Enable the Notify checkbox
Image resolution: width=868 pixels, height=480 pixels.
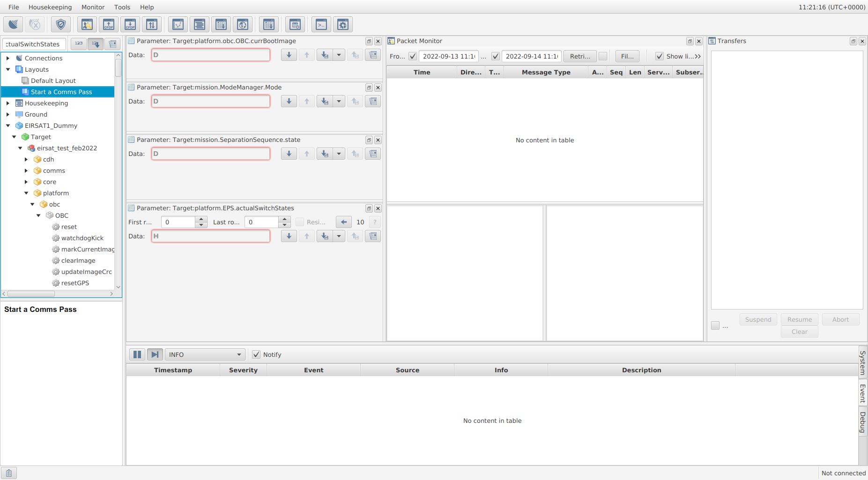click(x=256, y=354)
